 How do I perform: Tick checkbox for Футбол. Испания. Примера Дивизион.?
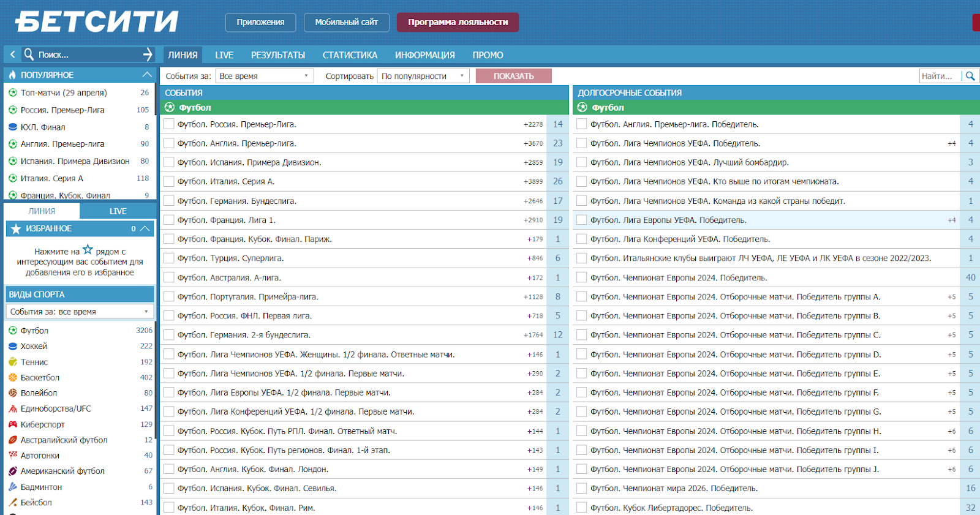pyautogui.click(x=169, y=162)
